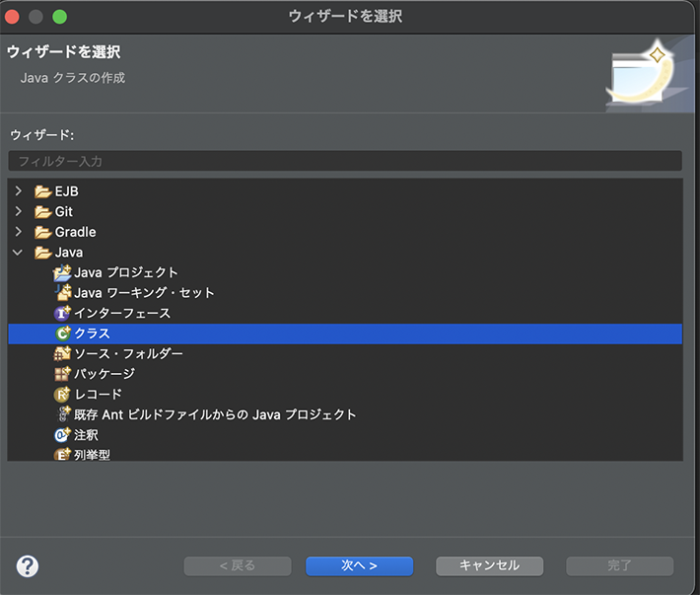Close the wizard with the red button
Image resolution: width=700 pixels, height=595 pixels.
12,17
